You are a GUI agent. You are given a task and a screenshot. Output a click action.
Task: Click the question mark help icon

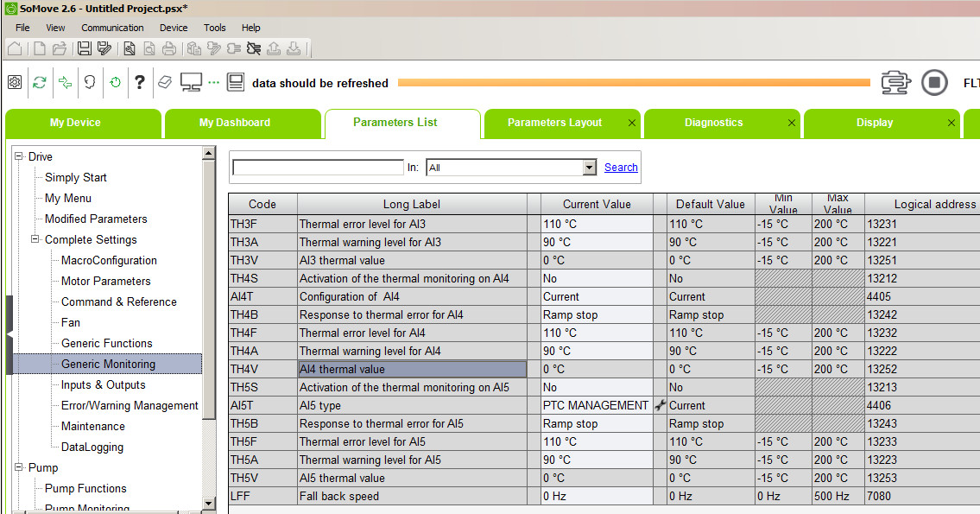(x=140, y=82)
